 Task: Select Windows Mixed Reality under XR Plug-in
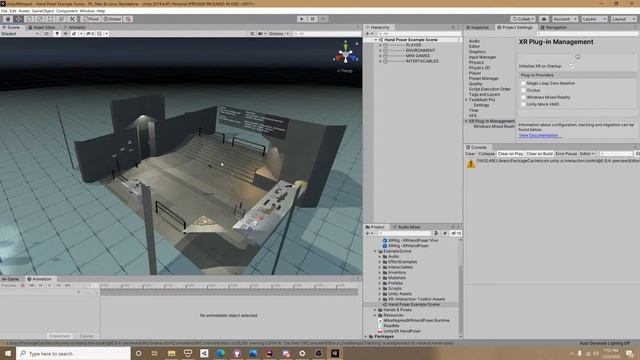[494, 127]
